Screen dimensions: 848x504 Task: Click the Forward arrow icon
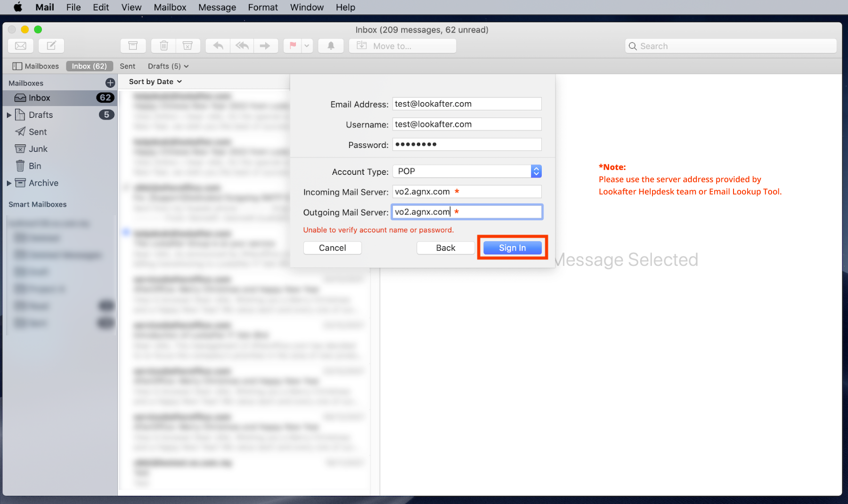click(265, 46)
